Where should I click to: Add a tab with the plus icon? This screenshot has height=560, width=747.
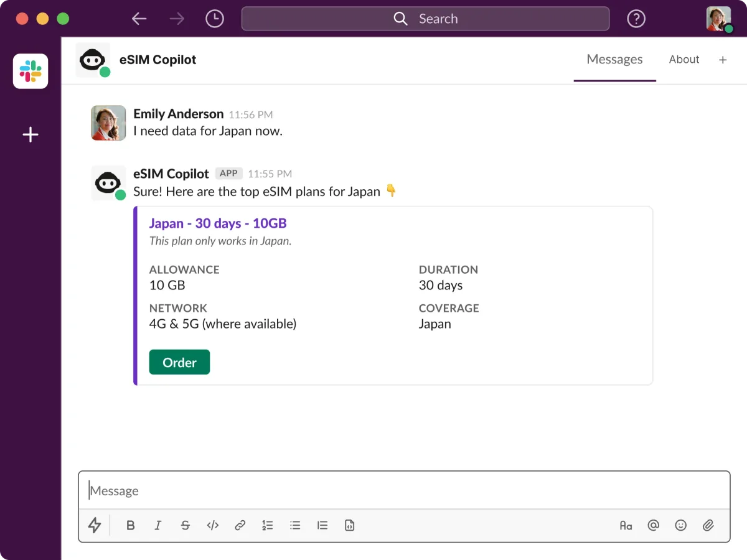(723, 60)
